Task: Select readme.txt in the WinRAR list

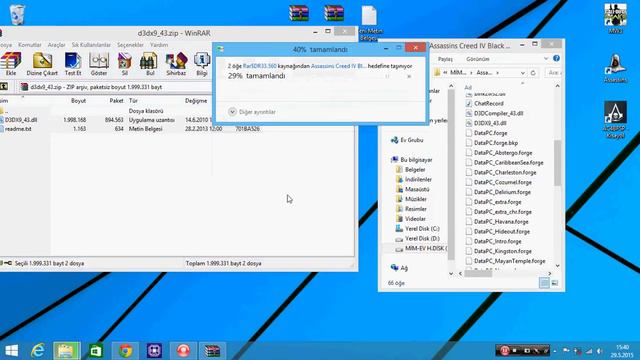Action: click(x=18, y=129)
